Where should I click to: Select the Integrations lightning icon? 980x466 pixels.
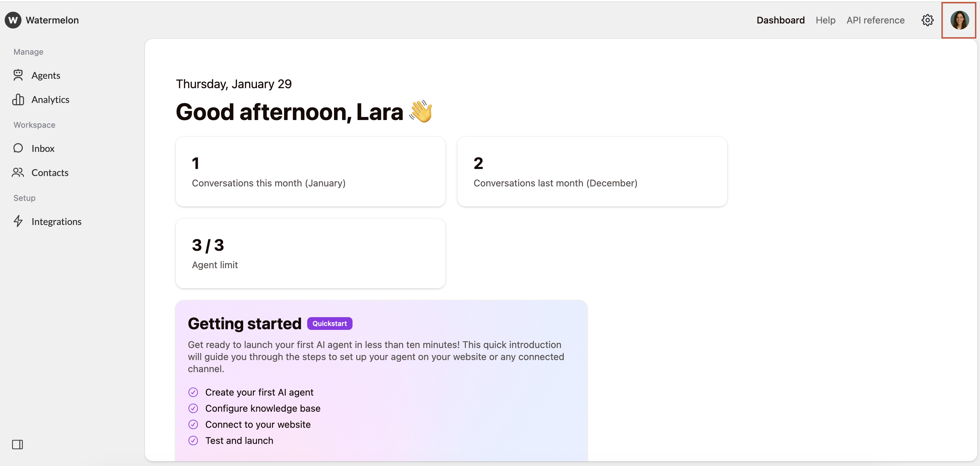tap(18, 221)
